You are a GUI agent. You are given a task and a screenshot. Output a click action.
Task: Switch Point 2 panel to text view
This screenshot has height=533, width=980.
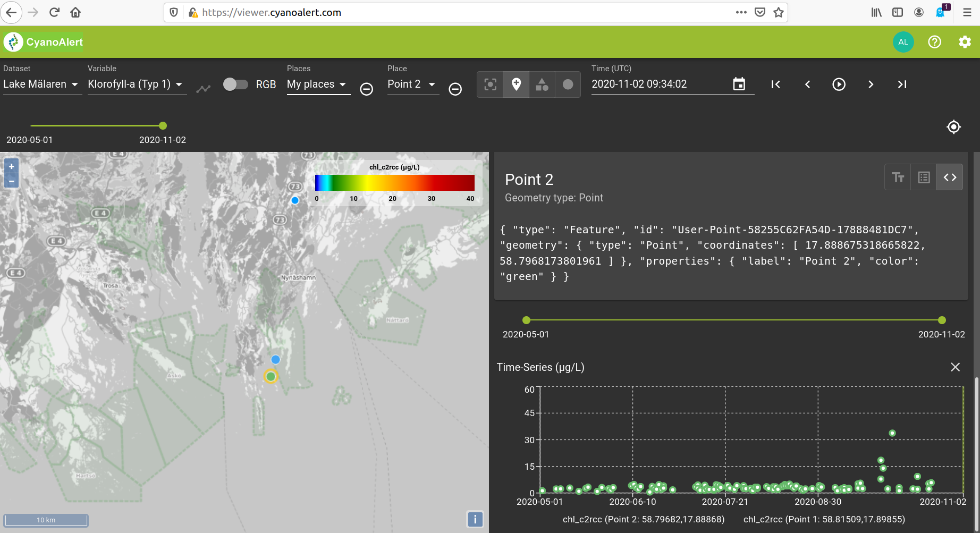(x=898, y=177)
